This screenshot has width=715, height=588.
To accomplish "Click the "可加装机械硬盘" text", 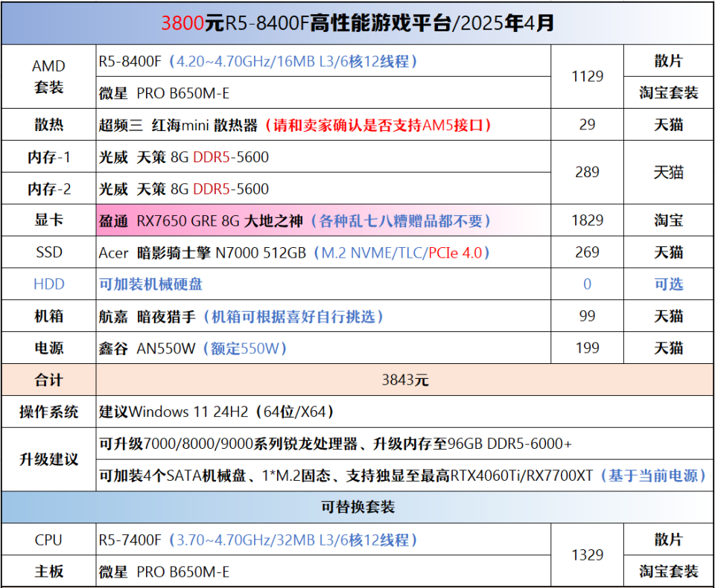I will (150, 284).
